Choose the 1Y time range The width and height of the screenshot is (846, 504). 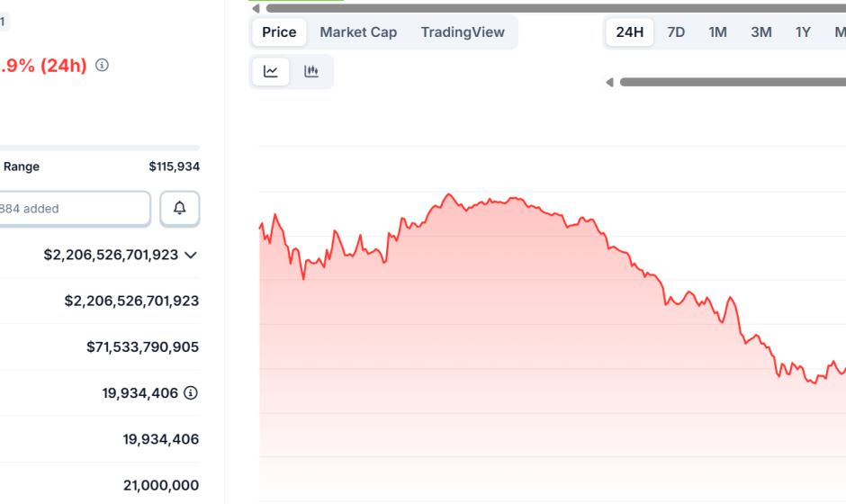[x=803, y=32]
